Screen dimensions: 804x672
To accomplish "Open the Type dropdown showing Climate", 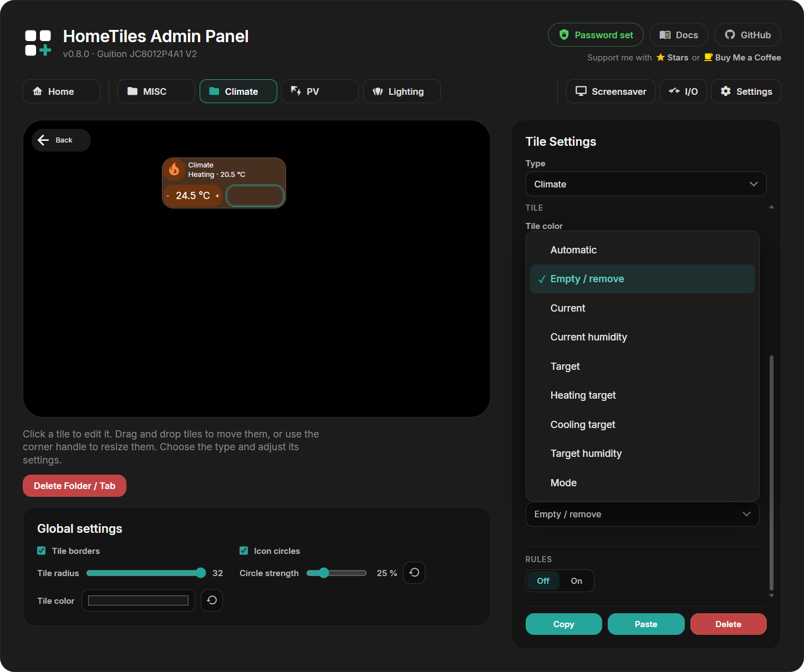I will pyautogui.click(x=646, y=184).
